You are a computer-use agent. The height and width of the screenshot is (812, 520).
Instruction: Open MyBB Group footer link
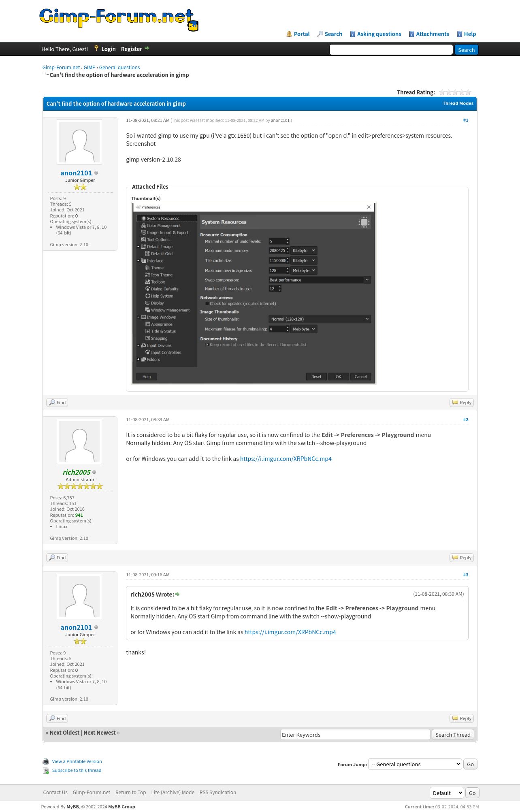tap(121, 807)
